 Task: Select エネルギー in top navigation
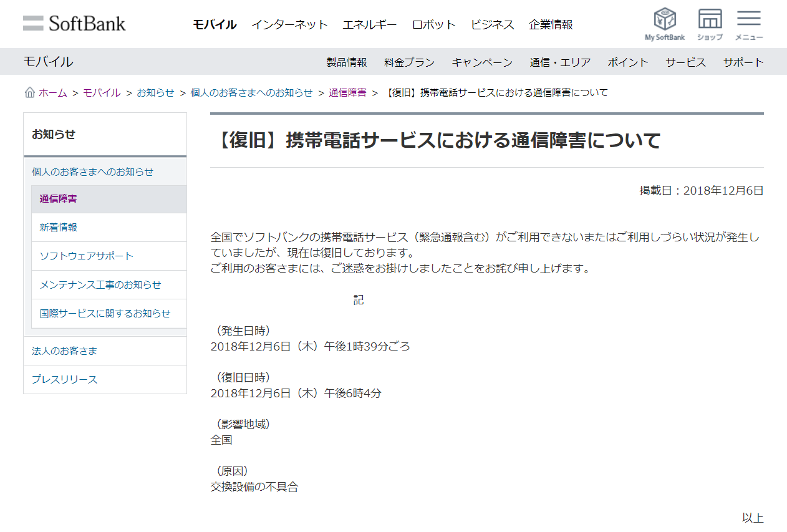pos(369,25)
